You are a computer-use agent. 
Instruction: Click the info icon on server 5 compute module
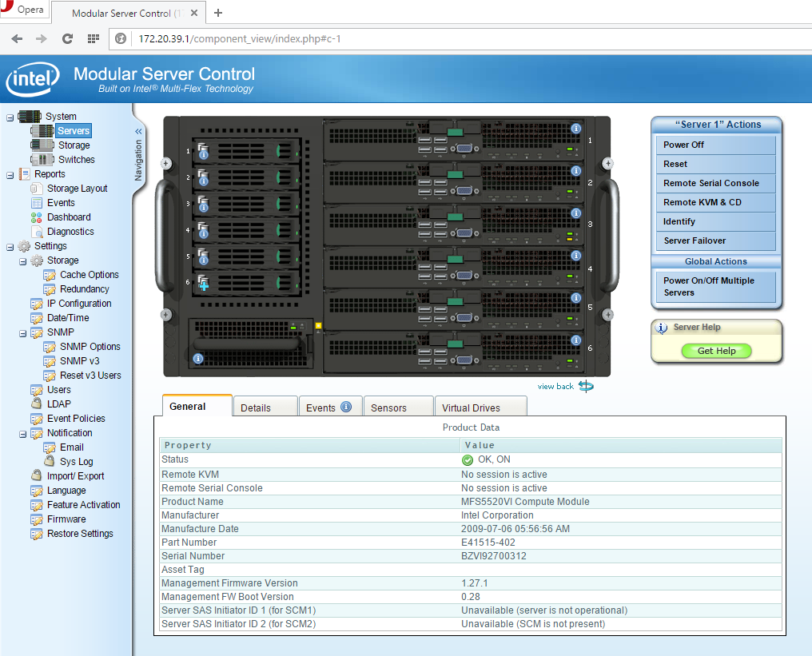[576, 298]
